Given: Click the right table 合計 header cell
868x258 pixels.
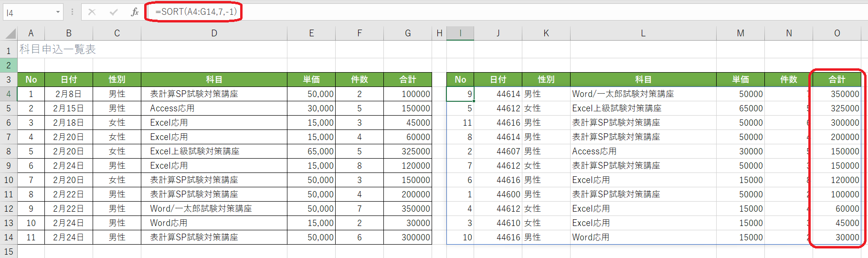Looking at the screenshot, I should click(836, 80).
